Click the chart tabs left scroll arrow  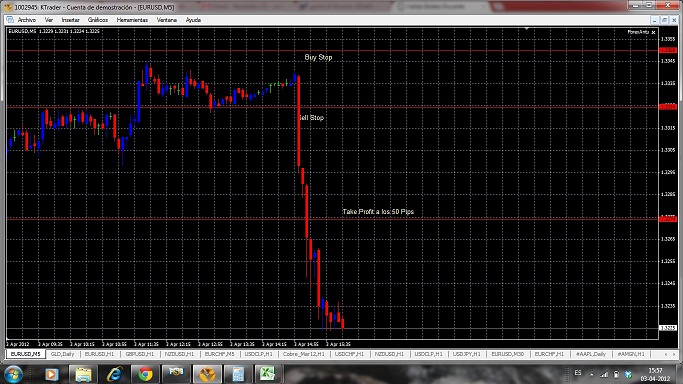666,354
